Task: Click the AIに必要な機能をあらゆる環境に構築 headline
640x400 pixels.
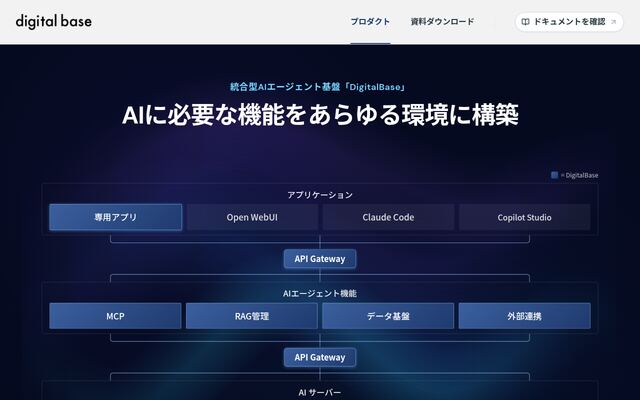Action: pos(320,115)
